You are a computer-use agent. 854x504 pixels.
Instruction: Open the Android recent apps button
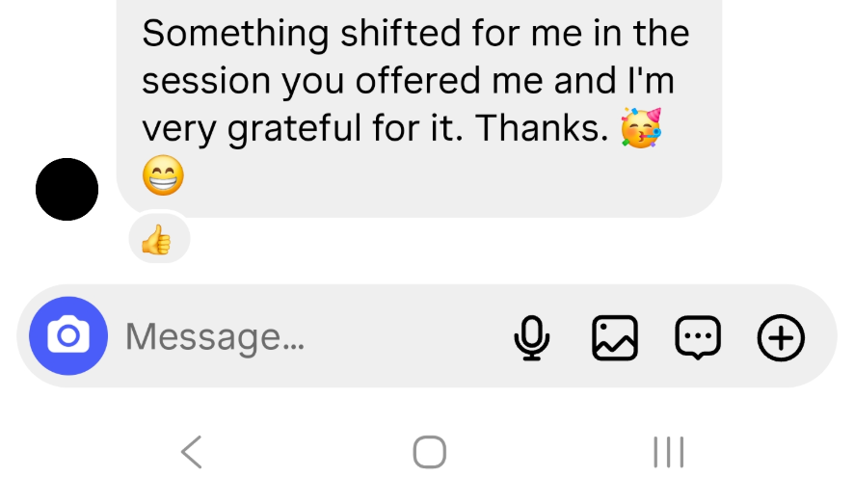coord(668,452)
